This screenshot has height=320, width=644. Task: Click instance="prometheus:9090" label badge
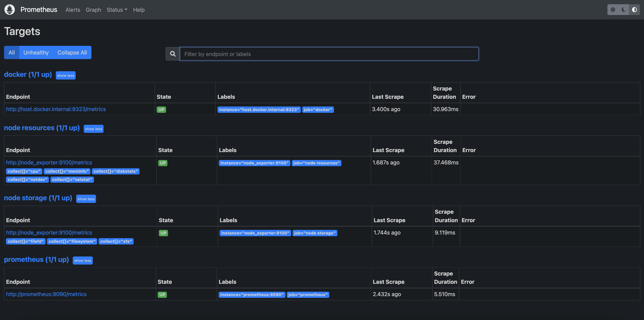click(x=252, y=295)
